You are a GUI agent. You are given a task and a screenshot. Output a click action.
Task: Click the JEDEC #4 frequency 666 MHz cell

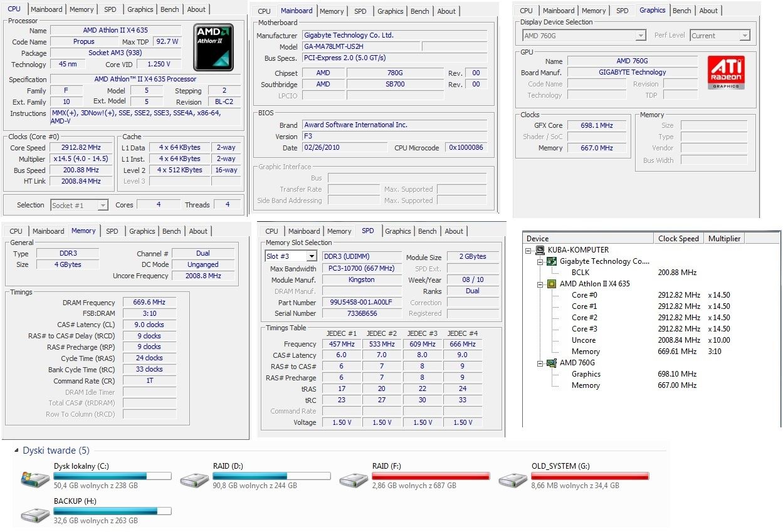click(x=463, y=344)
